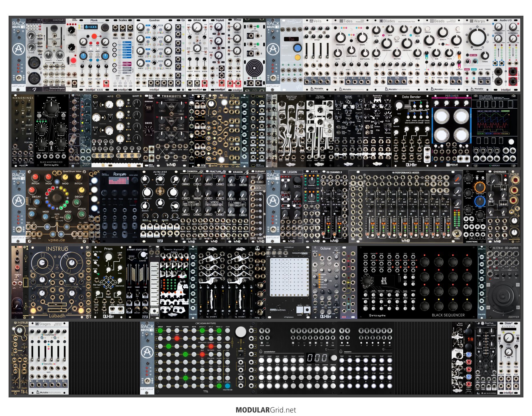The height and width of the screenshot is (416, 532).
Task: Click the constellation smiley face logo
Action: pos(261,352)
